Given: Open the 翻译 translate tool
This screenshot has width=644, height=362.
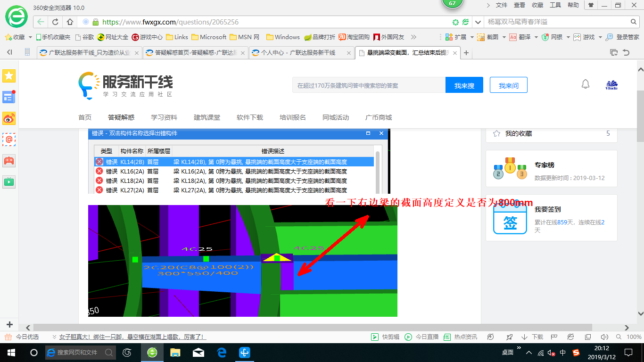Looking at the screenshot, I should [x=520, y=37].
